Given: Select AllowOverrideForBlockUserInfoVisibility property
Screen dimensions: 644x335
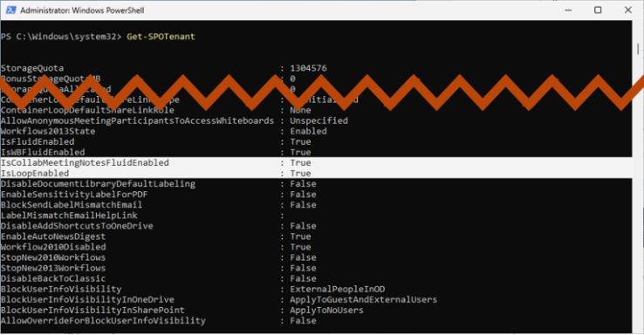Looking at the screenshot, I should 103,321.
